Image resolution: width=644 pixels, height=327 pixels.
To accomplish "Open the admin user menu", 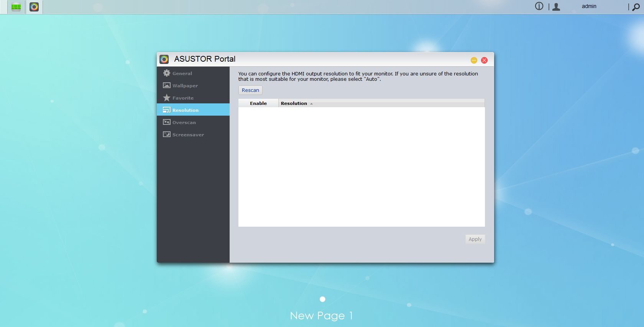I will point(589,6).
